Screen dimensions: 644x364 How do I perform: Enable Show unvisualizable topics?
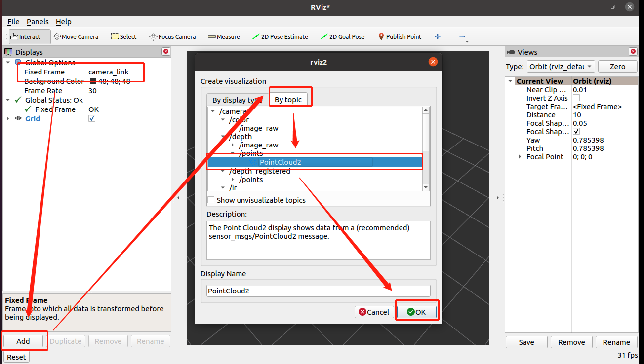point(211,200)
